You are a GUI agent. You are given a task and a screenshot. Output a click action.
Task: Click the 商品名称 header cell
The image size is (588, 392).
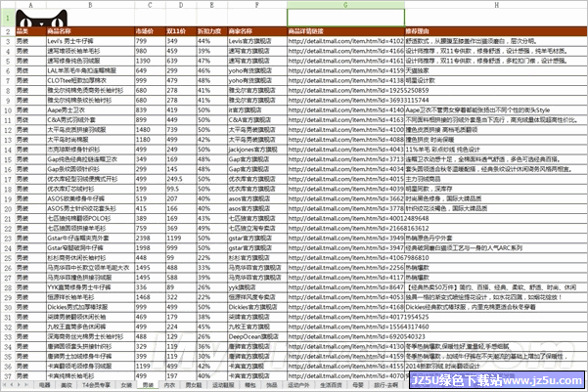(90, 31)
